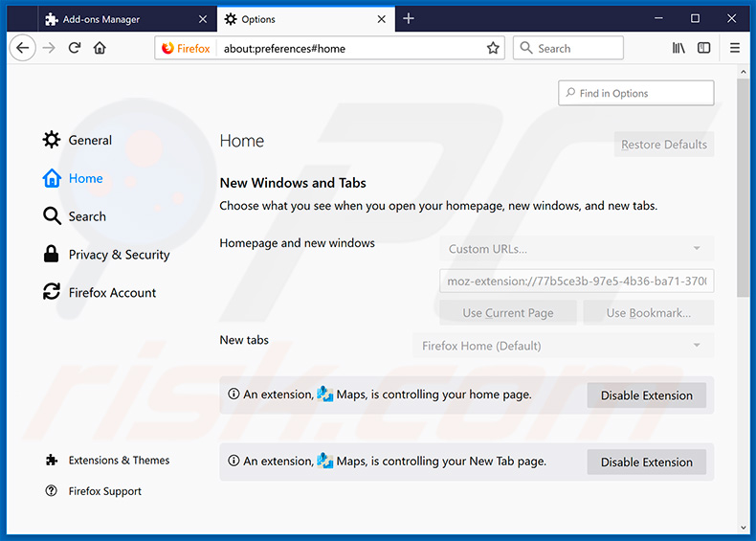Open the Privacy & Security category

pyautogui.click(x=106, y=255)
